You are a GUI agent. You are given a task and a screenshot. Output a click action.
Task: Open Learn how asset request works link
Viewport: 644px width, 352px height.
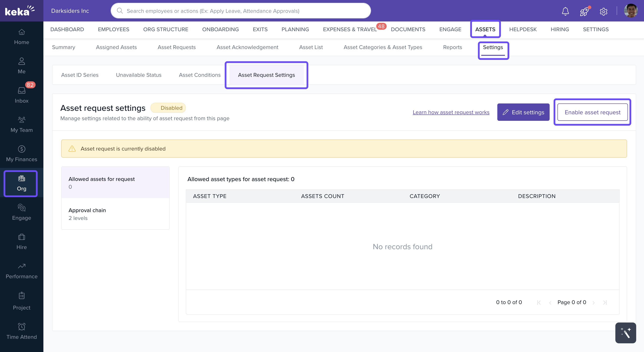[451, 112]
